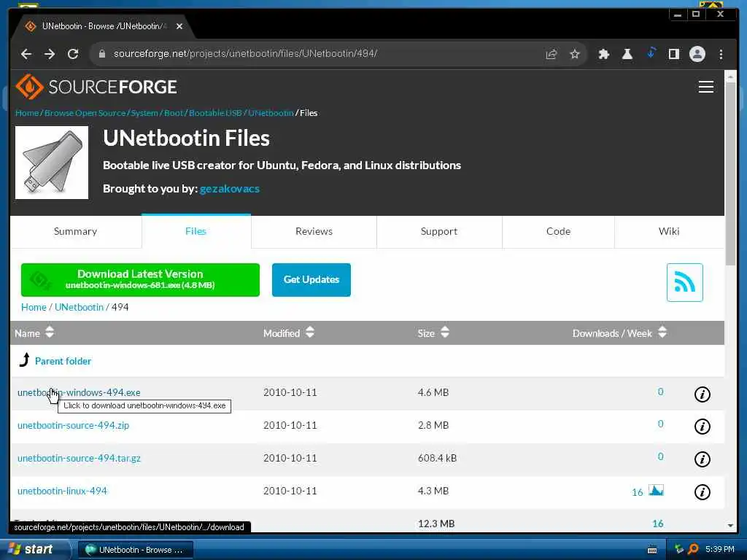
Task: Click the system tray clock 5:39 PM
Action: (x=719, y=549)
